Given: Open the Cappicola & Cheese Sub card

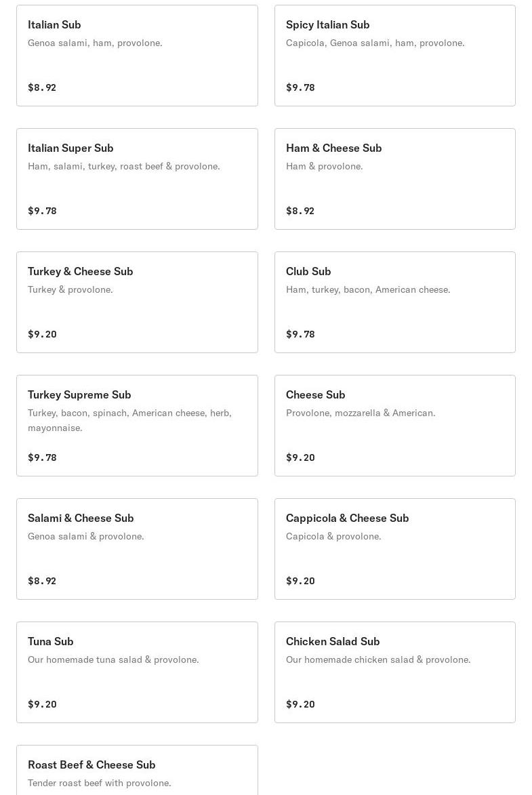Looking at the screenshot, I should point(395,549).
